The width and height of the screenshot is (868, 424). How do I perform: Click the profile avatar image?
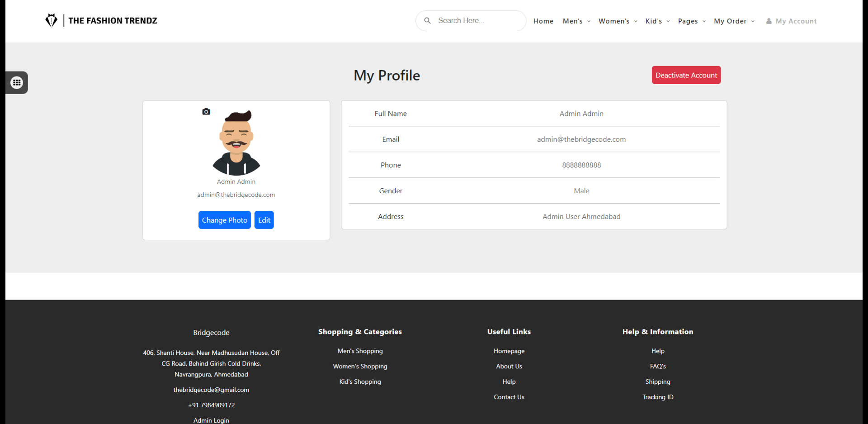coord(236,143)
